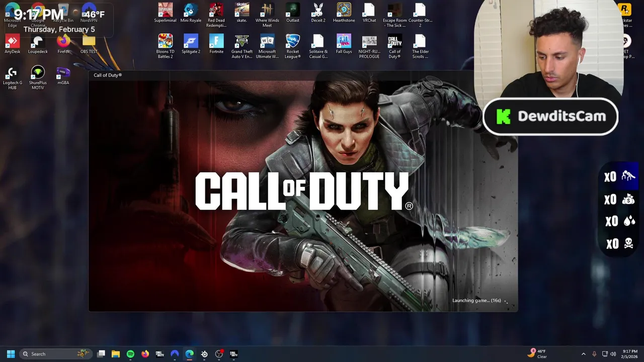This screenshot has height=362, width=644.
Task: Select the mGBA desktop shortcut
Action: coord(63,75)
